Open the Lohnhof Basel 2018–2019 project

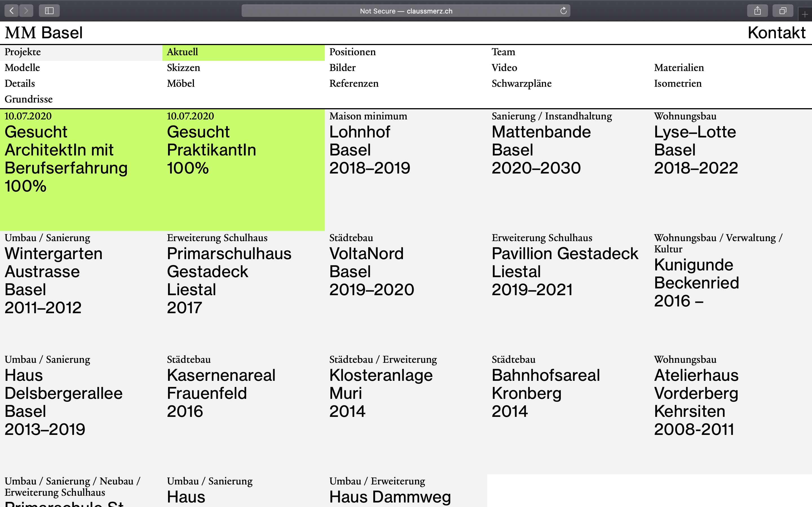pyautogui.click(x=369, y=150)
